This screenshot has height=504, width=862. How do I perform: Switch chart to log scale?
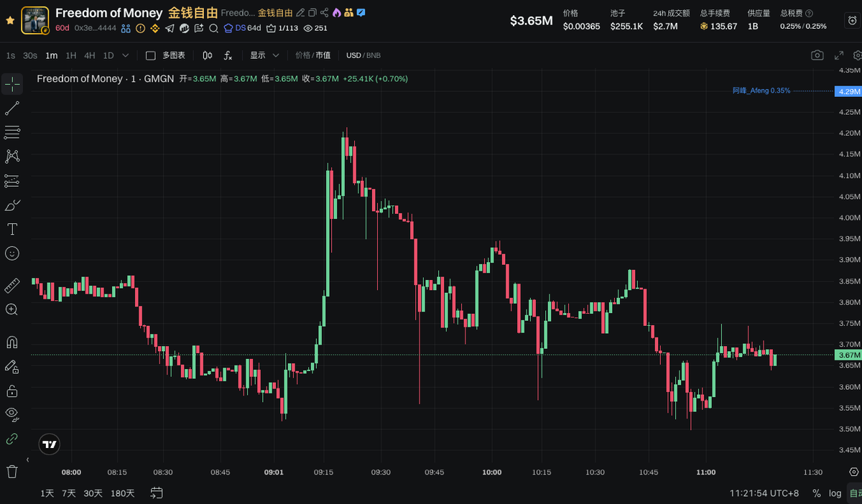pos(835,493)
